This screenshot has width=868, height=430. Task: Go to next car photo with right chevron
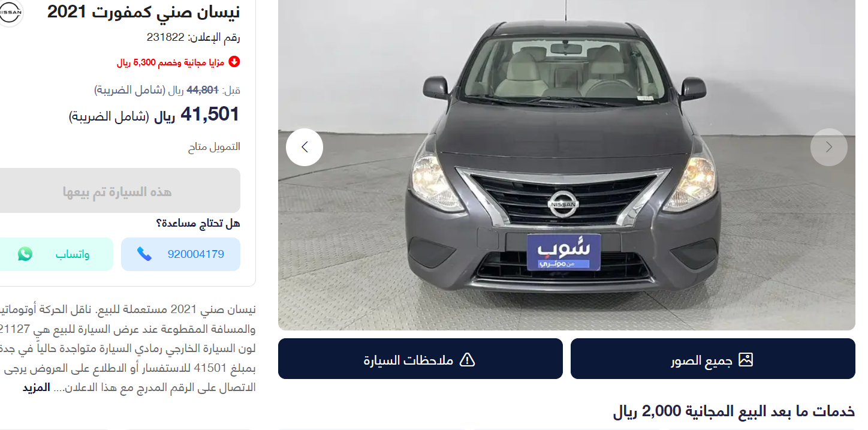click(829, 147)
